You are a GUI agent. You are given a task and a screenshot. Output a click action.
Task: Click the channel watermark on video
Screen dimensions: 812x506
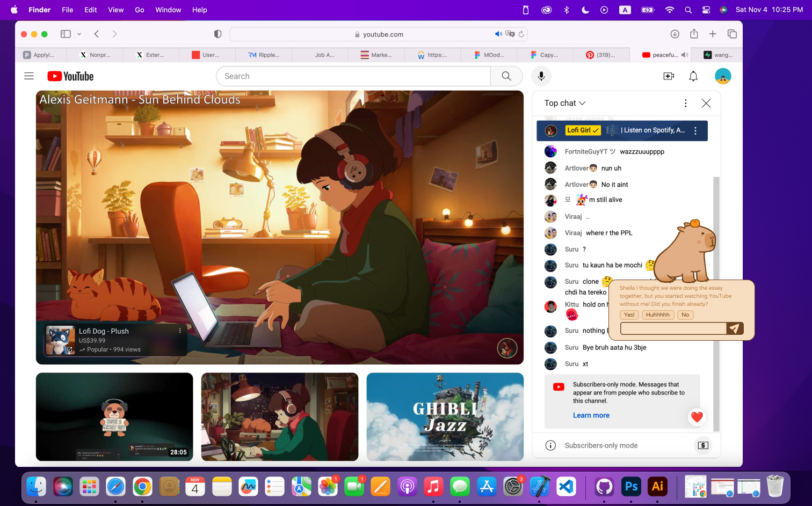click(x=507, y=348)
